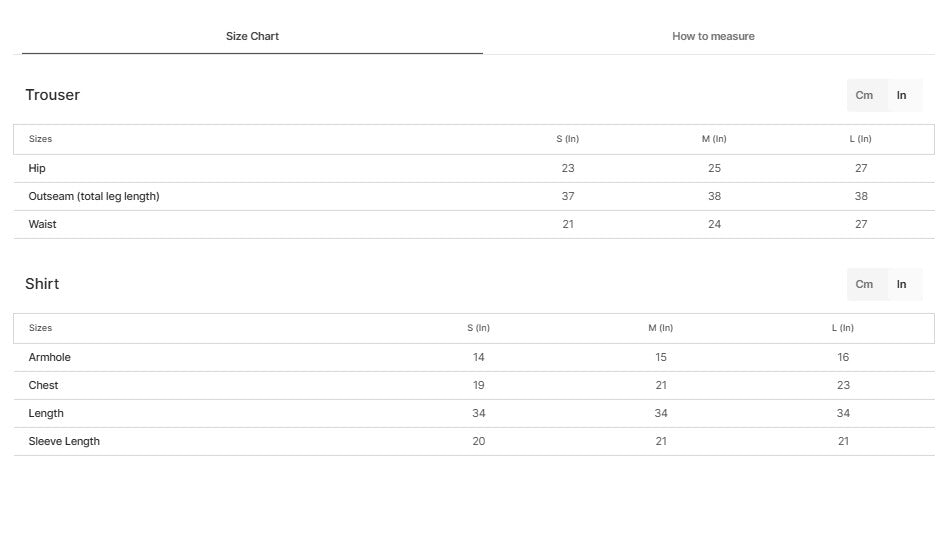Viewport: 946px width, 541px height.
Task: Switch to the Size Chart tab
Action: click(x=252, y=36)
